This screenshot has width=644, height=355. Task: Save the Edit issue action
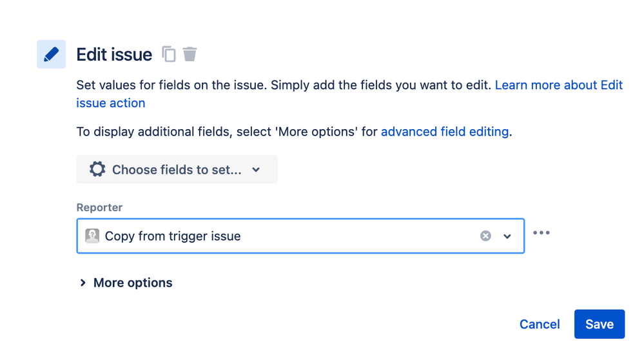(600, 324)
